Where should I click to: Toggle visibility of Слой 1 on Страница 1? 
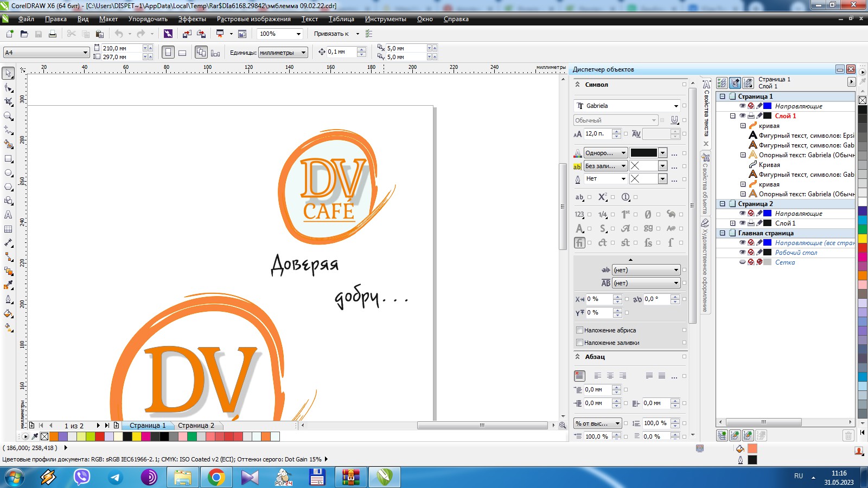pos(742,115)
